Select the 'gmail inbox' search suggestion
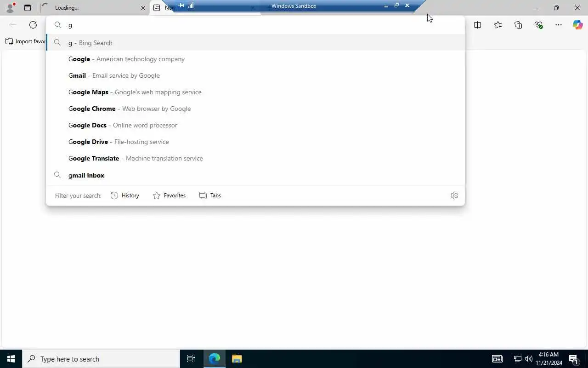 click(255, 175)
